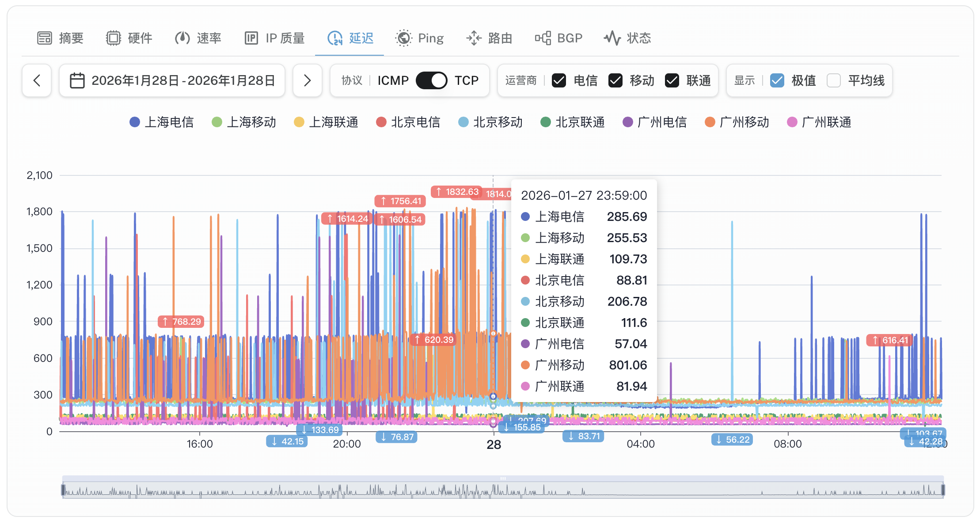Uncheck the 电信 carrier checkbox
980x524 pixels.
(x=559, y=80)
